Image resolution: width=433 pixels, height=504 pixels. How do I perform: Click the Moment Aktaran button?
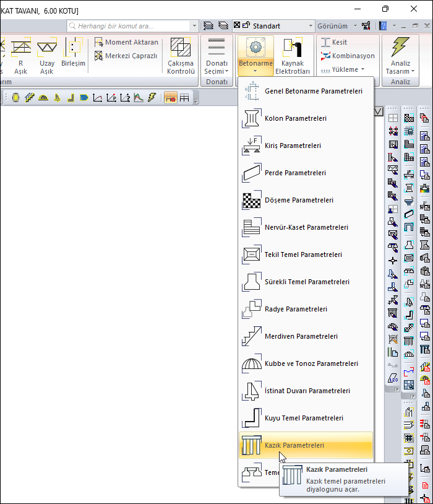127,42
